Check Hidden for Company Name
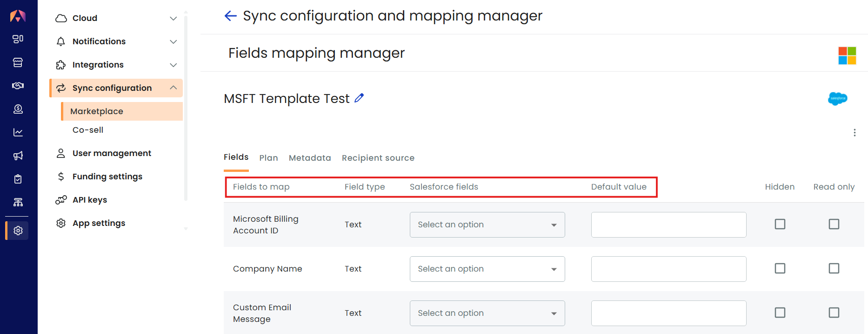 [x=780, y=268]
